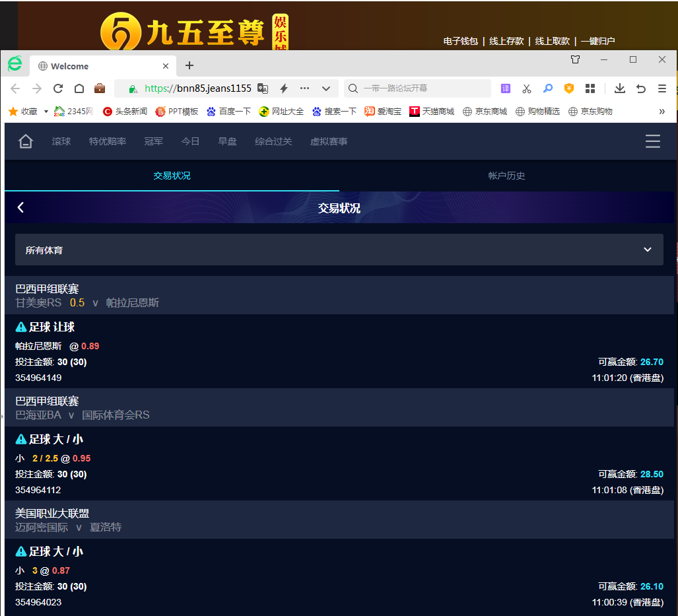Click the scissors screenshot tool icon
This screenshot has height=616, width=678.
(x=526, y=88)
